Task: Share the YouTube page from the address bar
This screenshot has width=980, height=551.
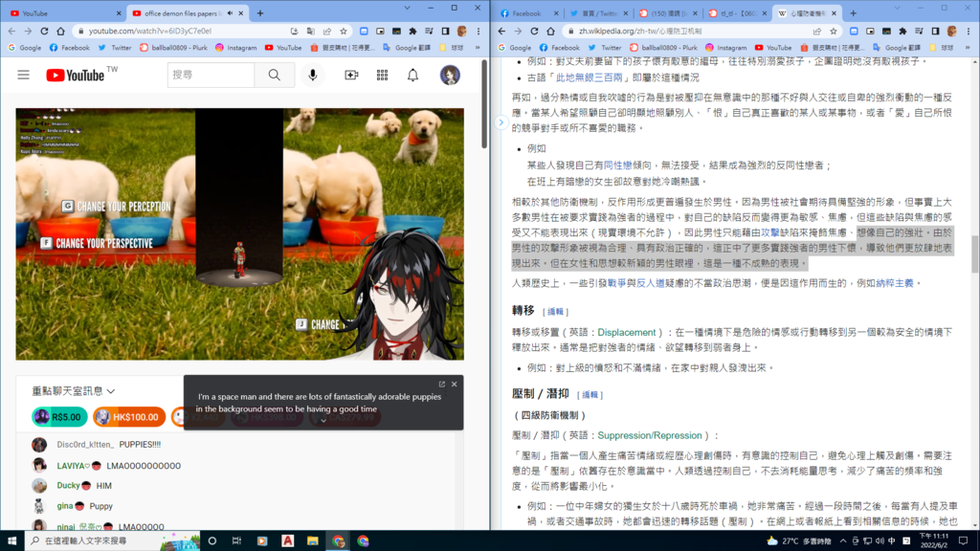Action: (x=327, y=31)
